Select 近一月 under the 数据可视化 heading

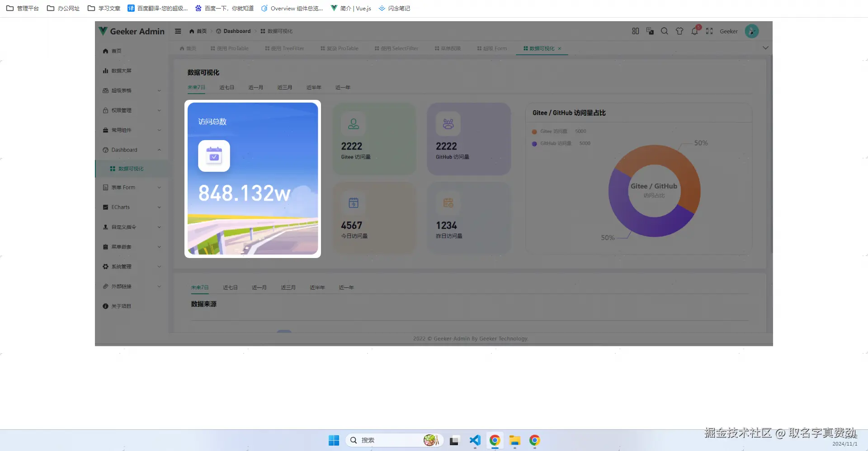click(x=255, y=87)
